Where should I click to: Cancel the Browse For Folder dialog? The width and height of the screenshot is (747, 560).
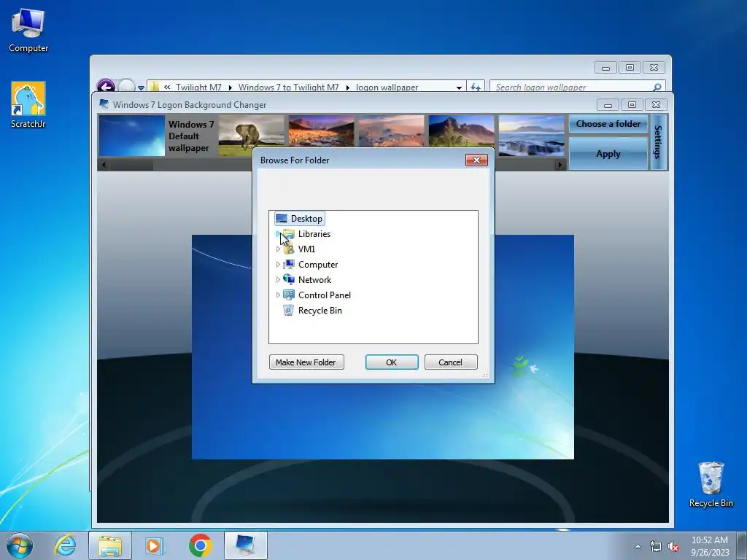click(x=451, y=362)
